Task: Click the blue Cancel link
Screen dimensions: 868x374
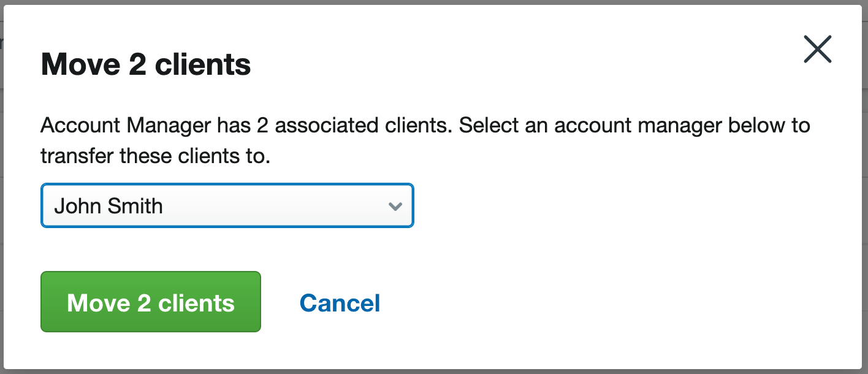Action: coord(340,303)
